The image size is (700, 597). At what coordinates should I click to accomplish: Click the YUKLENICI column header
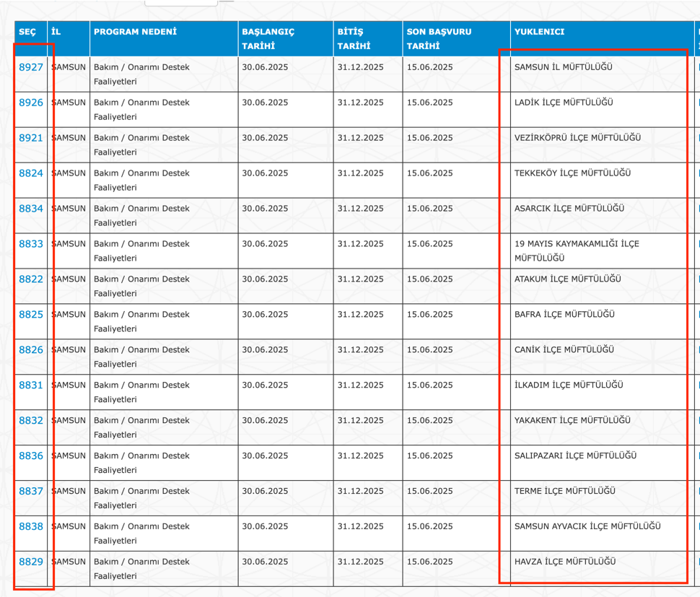point(539,32)
